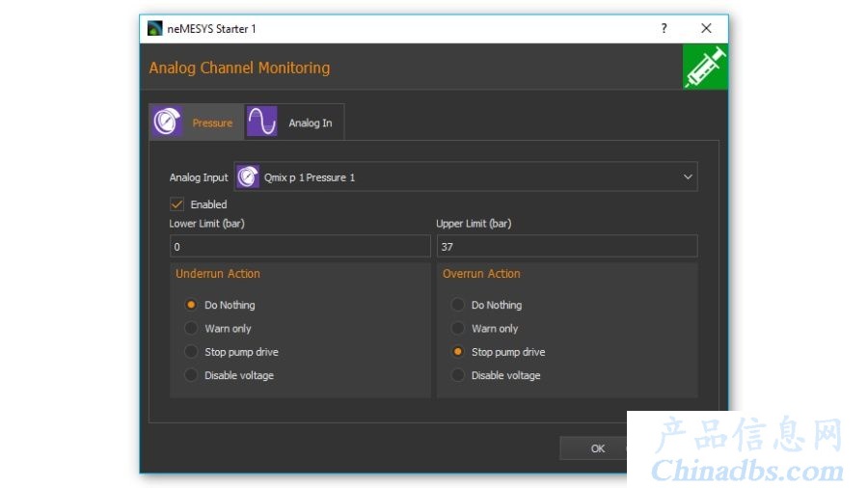Click the pressure gauge icon on the Pressure tab
Screen dimensions: 868x488
[167, 122]
